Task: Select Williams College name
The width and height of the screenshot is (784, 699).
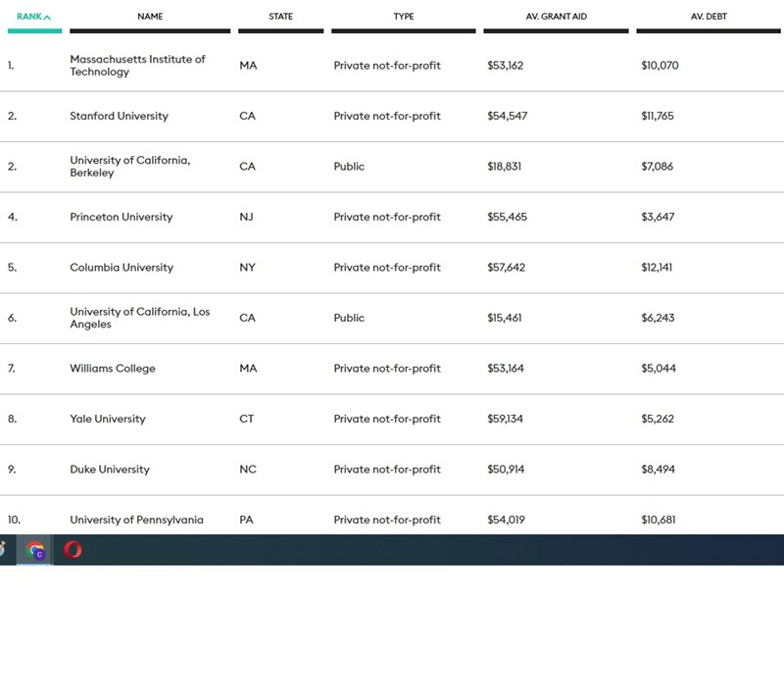Action: [x=113, y=369]
